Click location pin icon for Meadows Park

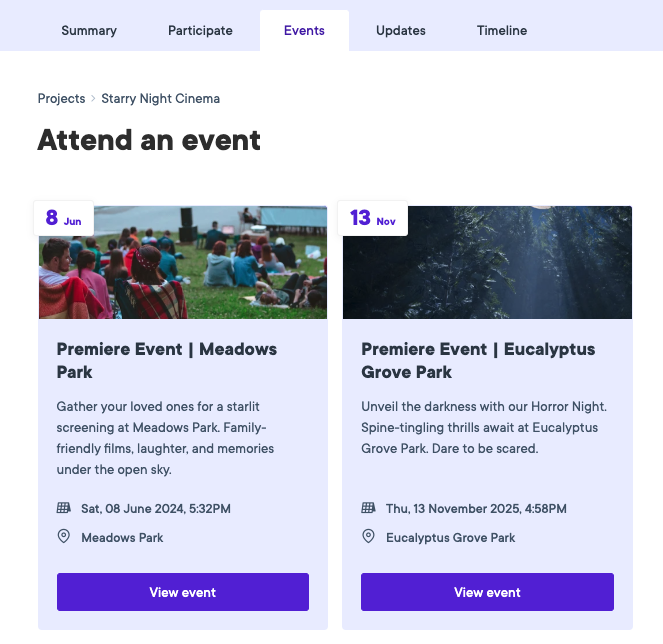64,537
